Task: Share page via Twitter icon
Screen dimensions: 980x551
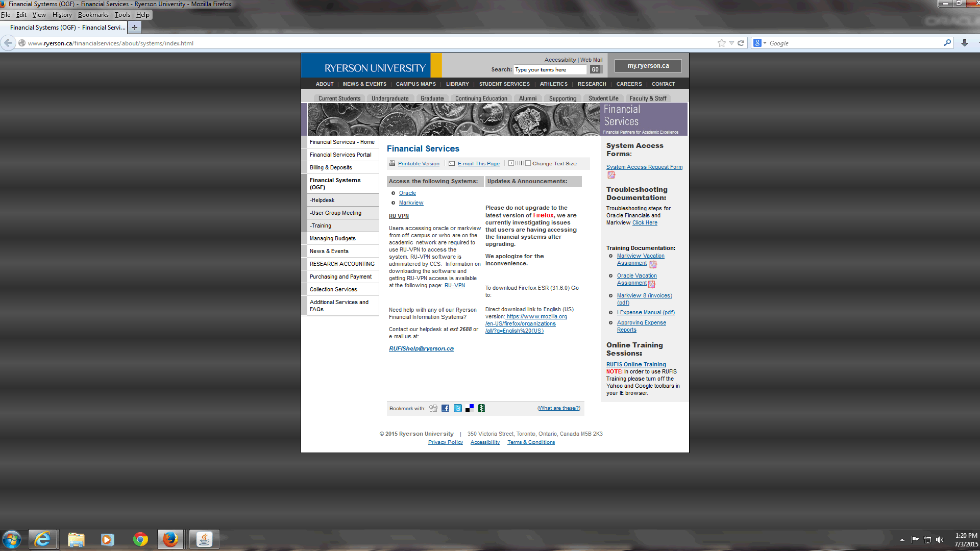Action: [458, 408]
